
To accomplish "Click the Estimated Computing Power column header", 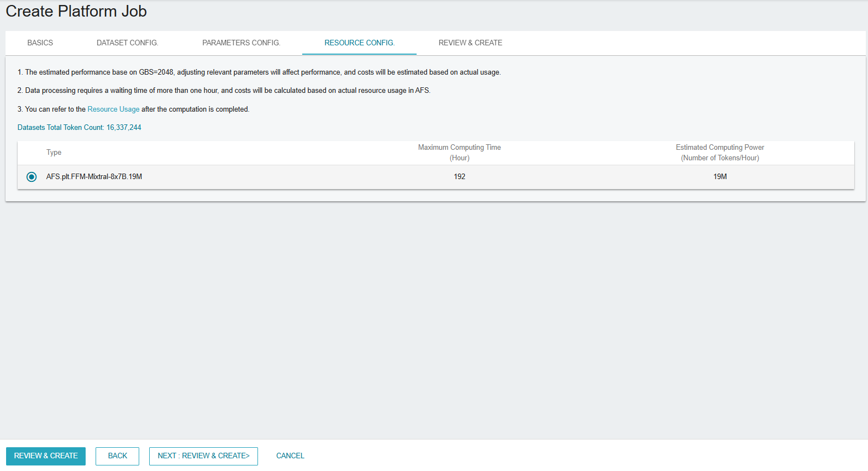I will click(x=720, y=153).
